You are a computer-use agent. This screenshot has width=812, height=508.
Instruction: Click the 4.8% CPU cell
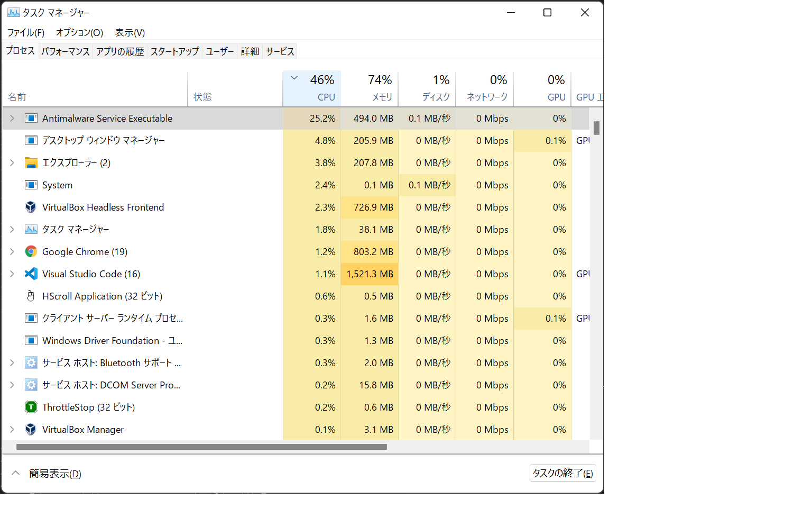coord(312,141)
